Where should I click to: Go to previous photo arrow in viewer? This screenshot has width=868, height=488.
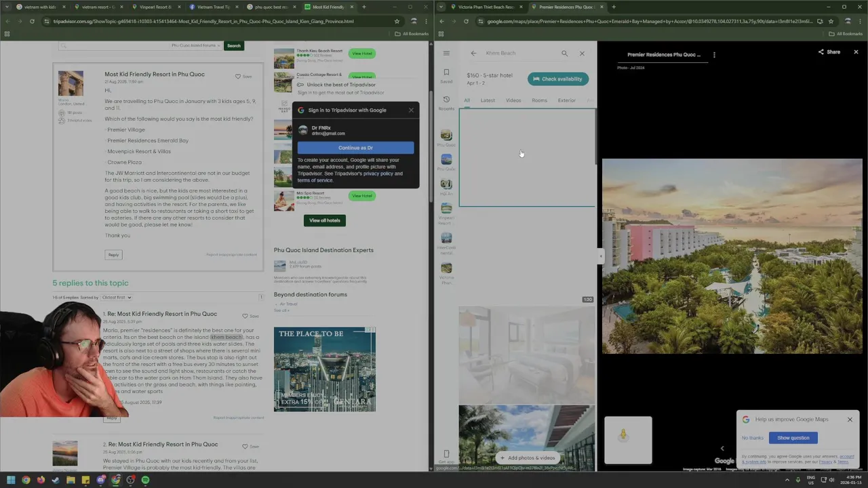(722, 448)
